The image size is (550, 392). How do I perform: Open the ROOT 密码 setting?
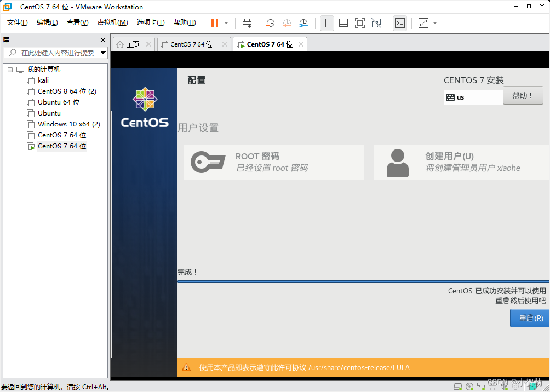(x=273, y=162)
